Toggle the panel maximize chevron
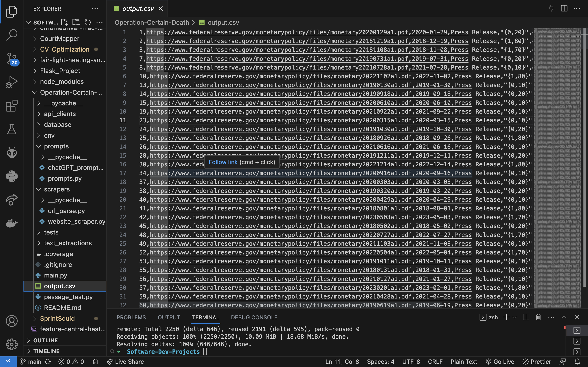This screenshot has width=588, height=367. (x=564, y=317)
